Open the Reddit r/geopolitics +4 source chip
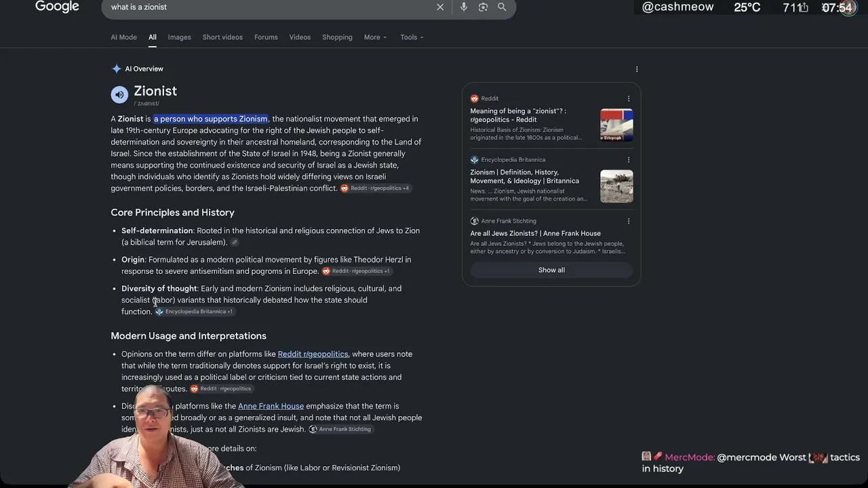This screenshot has width=868, height=488. 375,188
